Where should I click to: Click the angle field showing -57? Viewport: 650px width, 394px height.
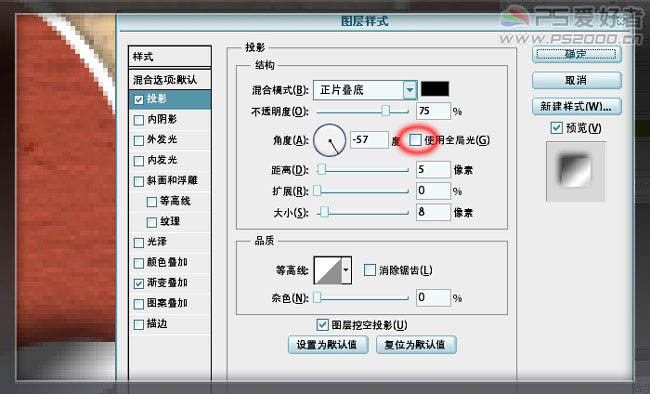369,140
